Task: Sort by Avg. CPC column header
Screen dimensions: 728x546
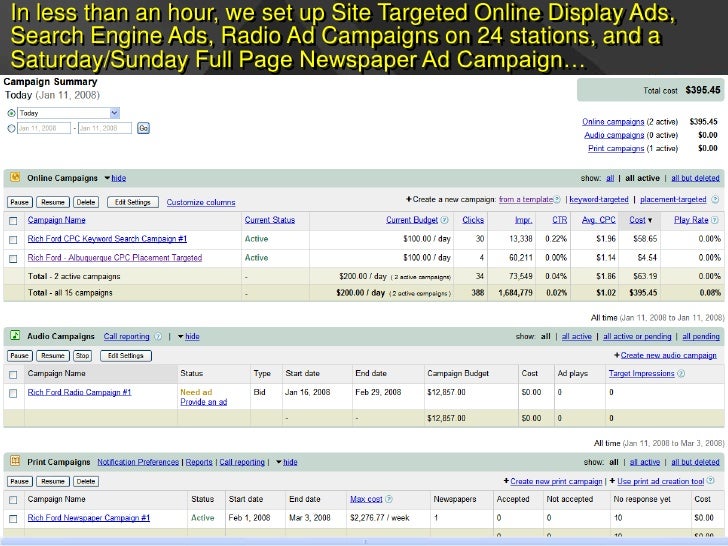Action: 598,220
